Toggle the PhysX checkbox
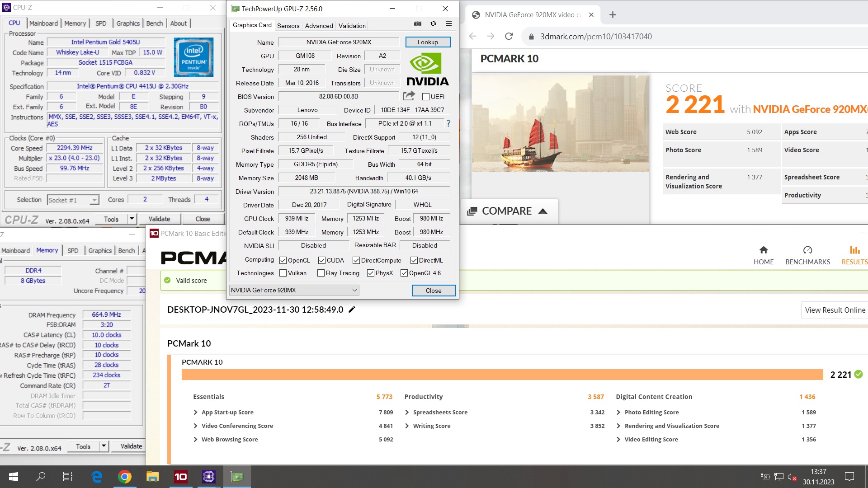868x488 pixels. tap(371, 273)
